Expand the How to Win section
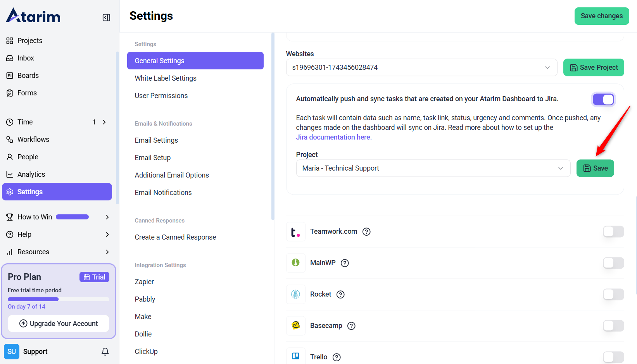 coord(107,217)
